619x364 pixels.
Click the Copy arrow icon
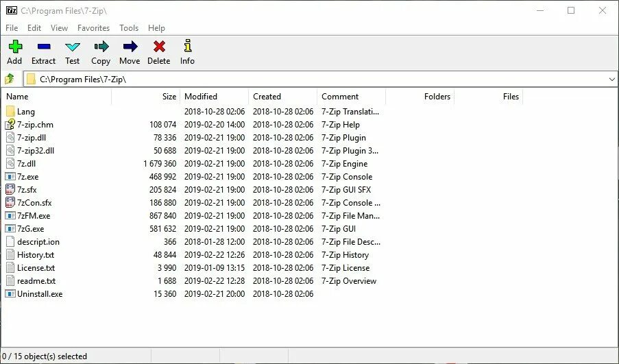pos(101,47)
